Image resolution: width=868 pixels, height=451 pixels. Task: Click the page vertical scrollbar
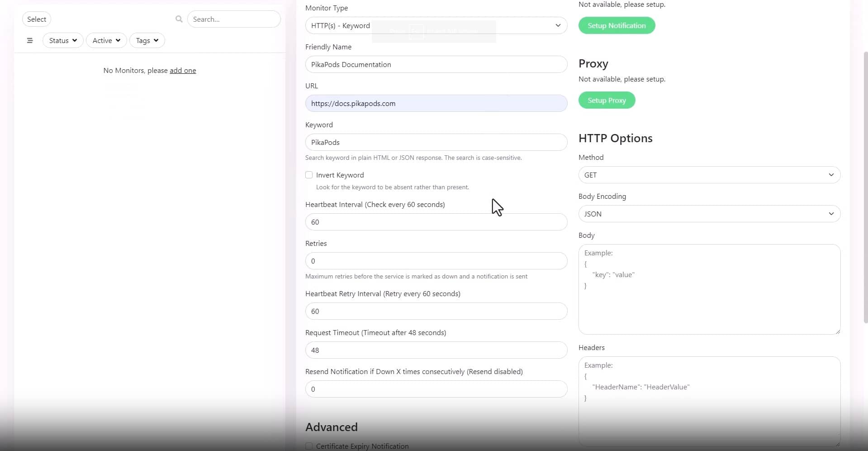865,181
